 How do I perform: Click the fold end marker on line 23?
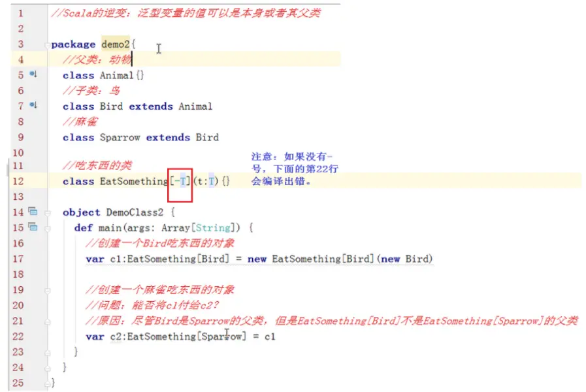coord(48,352)
